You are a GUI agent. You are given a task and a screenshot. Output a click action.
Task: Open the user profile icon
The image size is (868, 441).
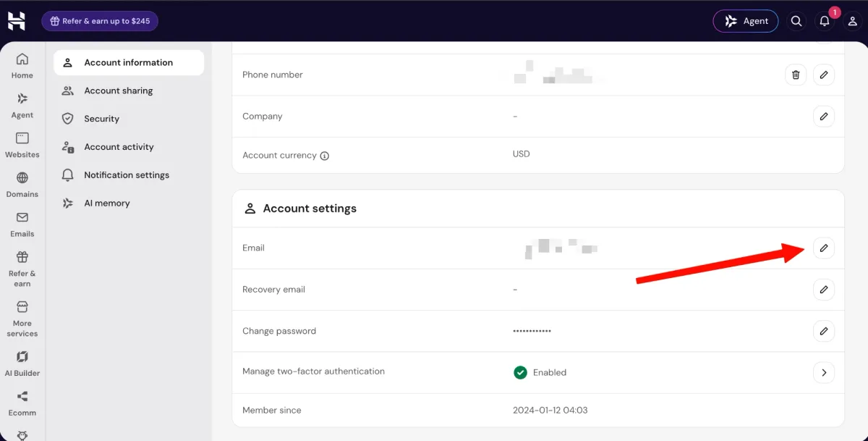coord(853,21)
